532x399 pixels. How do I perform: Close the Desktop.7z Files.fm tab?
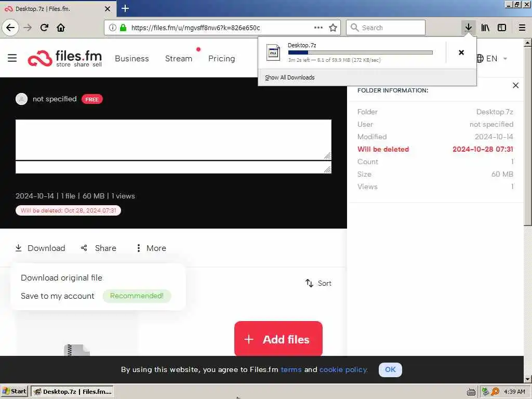108,9
